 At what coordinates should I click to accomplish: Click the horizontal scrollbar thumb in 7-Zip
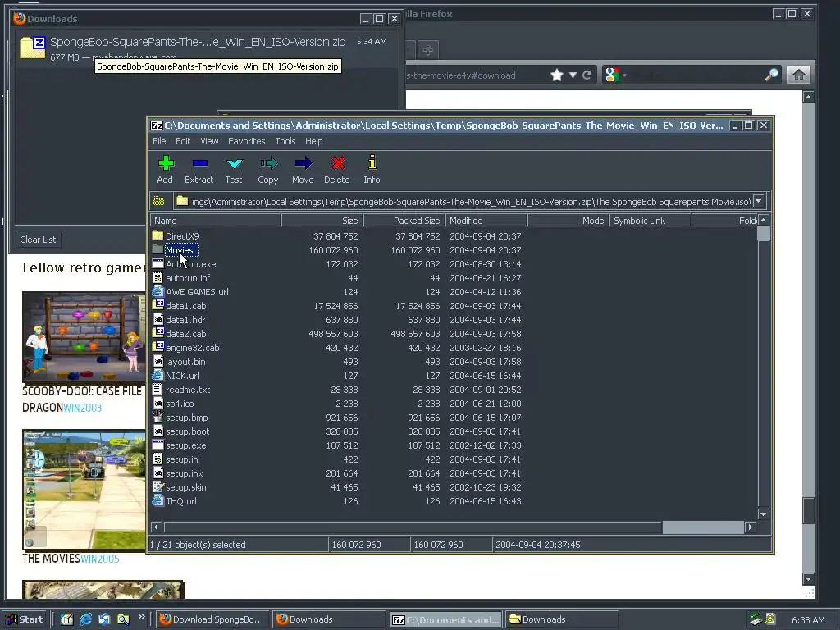(x=703, y=527)
